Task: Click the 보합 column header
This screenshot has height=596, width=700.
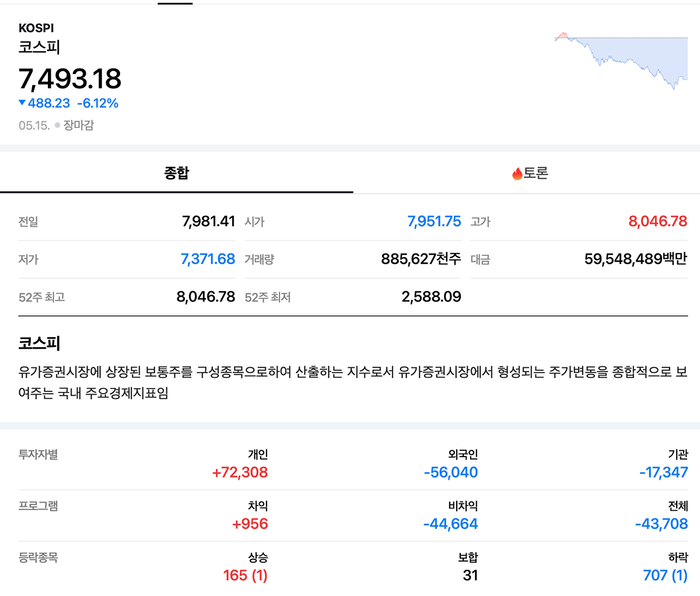Action: [468, 558]
